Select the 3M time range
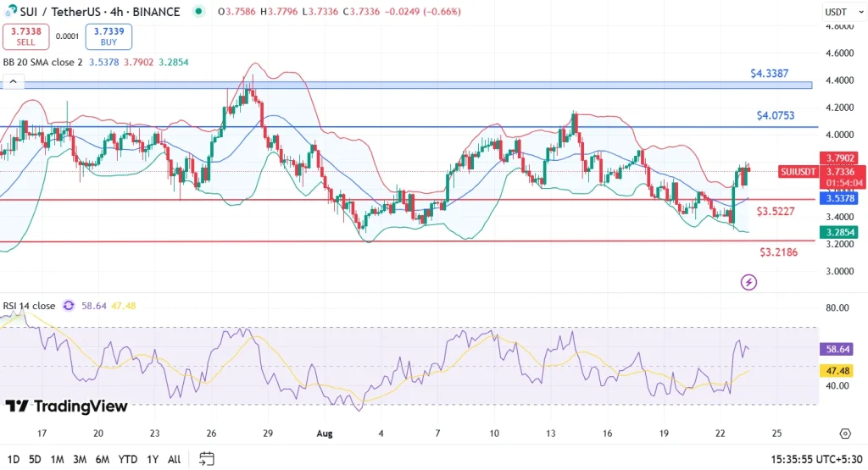868x470 pixels. pos(80,459)
